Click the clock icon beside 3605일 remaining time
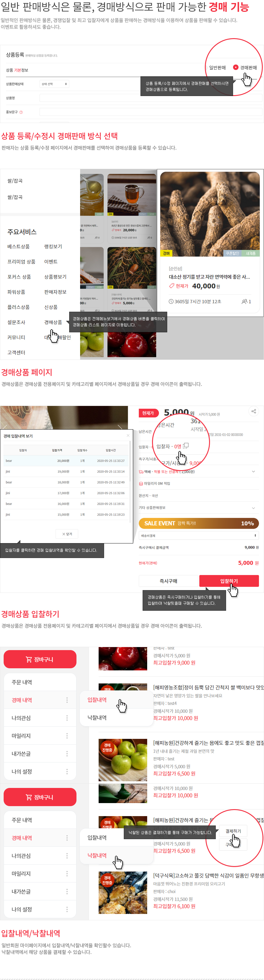The image size is (264, 980). point(171,302)
